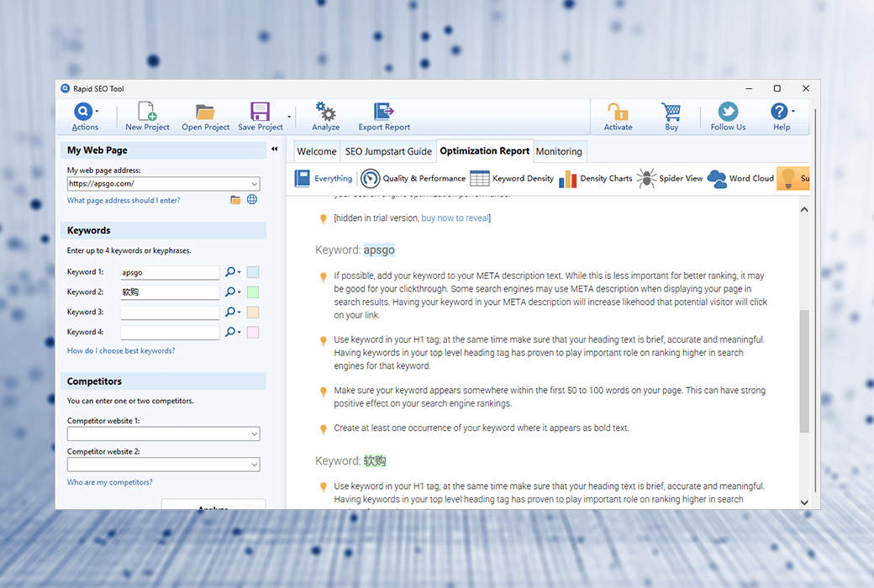Click the globe icon beside address help
Viewport: 874px width, 588px height.
point(252,200)
